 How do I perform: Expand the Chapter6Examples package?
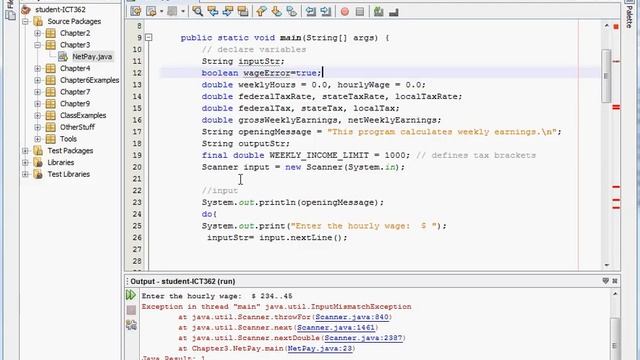[x=38, y=80]
